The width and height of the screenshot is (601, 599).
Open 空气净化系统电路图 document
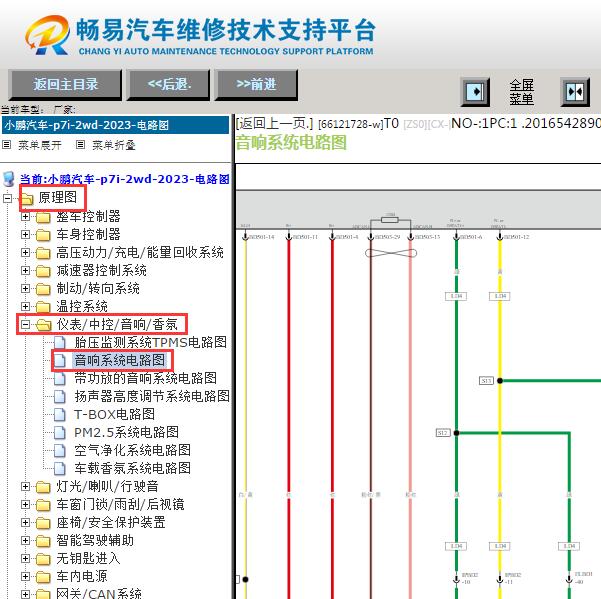tap(133, 450)
